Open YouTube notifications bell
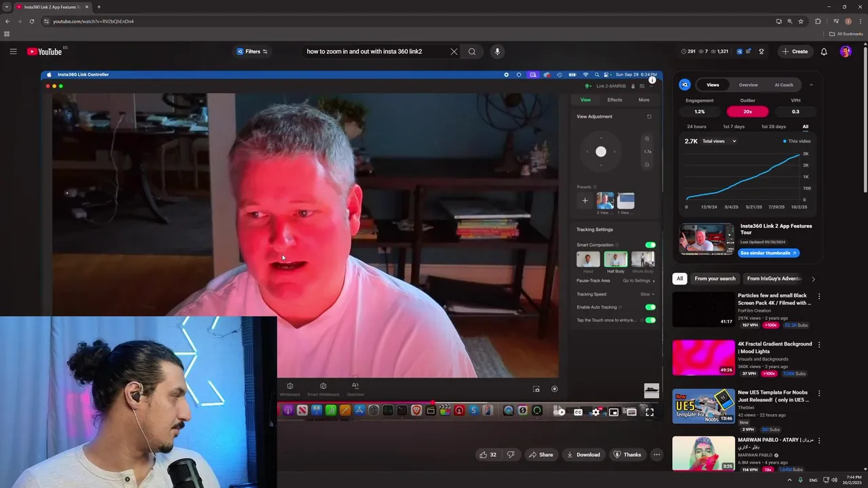Image resolution: width=868 pixels, height=488 pixels. click(x=824, y=52)
